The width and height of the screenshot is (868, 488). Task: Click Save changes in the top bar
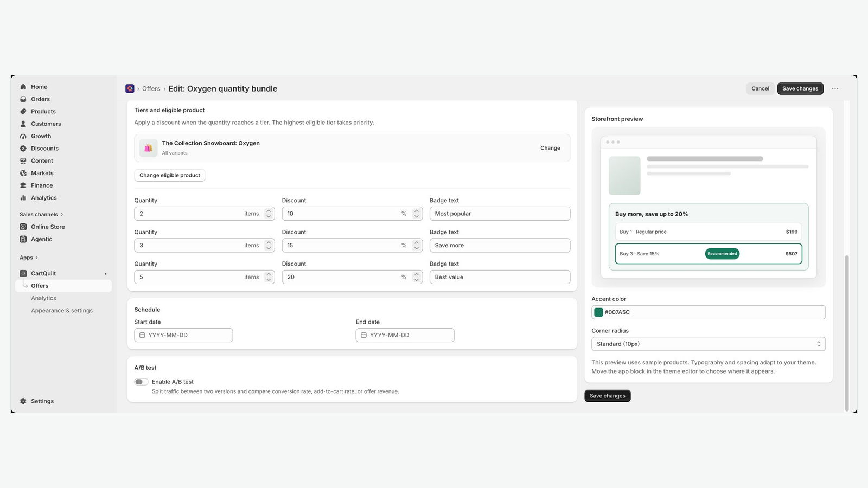pos(800,88)
